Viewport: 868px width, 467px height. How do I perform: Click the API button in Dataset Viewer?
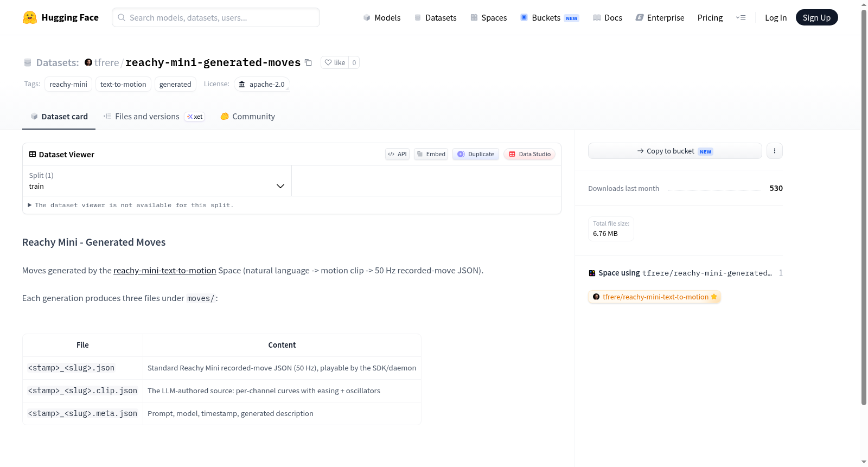397,154
